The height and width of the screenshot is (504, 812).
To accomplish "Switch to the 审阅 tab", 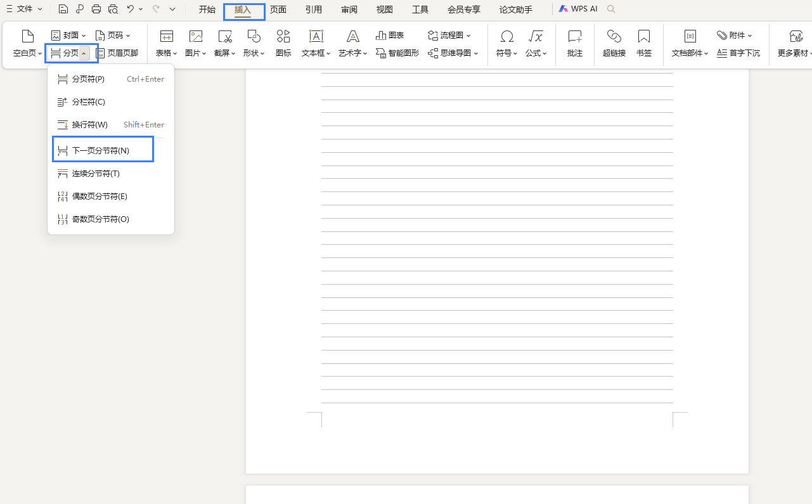I will [349, 10].
